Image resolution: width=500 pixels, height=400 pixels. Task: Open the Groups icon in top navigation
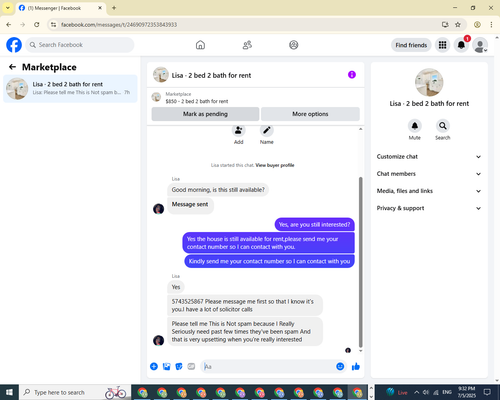294,45
